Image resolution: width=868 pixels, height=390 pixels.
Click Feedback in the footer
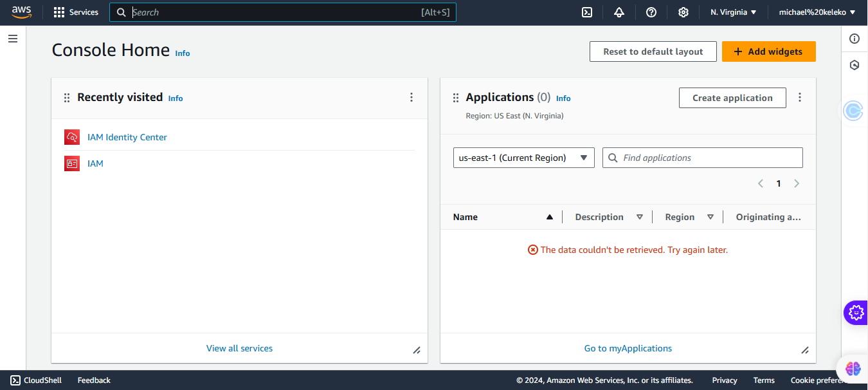coord(94,380)
